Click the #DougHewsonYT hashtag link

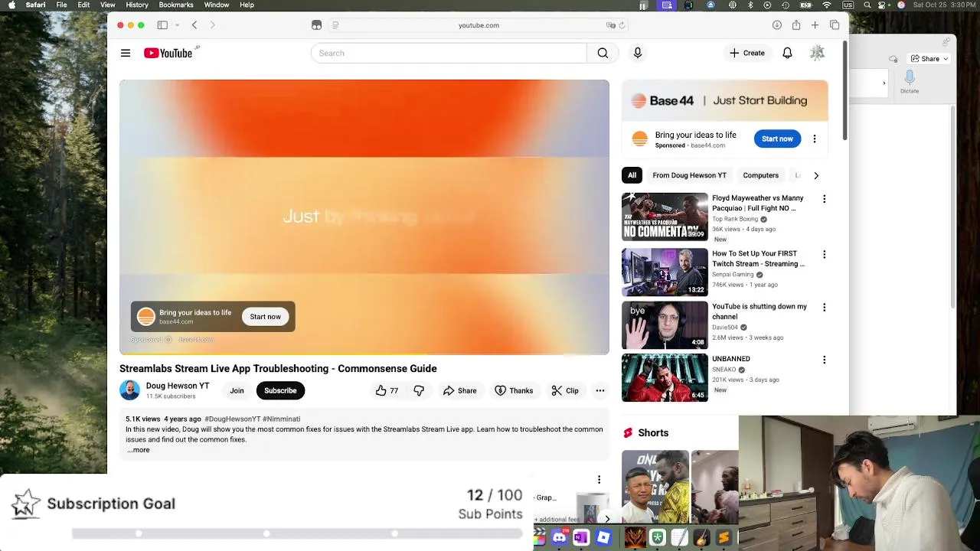[232, 419]
